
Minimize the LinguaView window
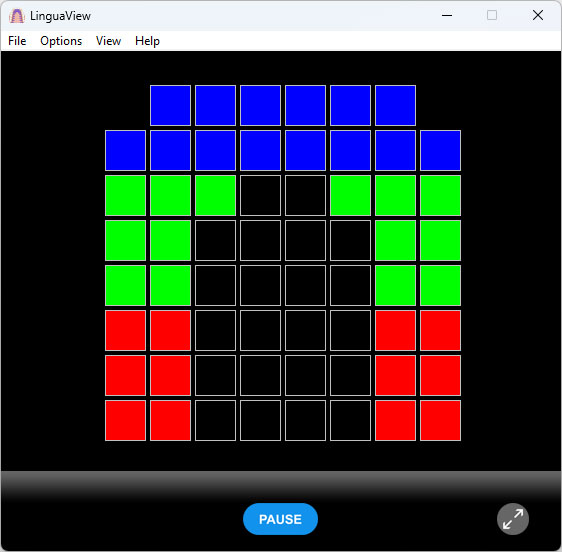447,15
